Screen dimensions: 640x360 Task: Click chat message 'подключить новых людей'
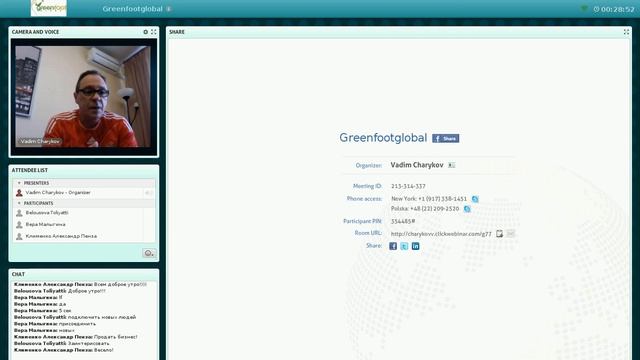click(x=102, y=317)
